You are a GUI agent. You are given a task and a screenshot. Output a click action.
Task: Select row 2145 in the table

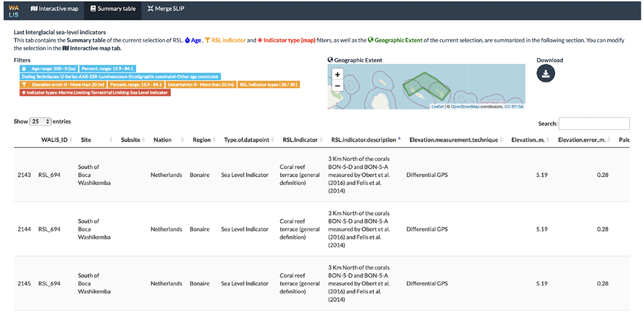tap(321, 283)
